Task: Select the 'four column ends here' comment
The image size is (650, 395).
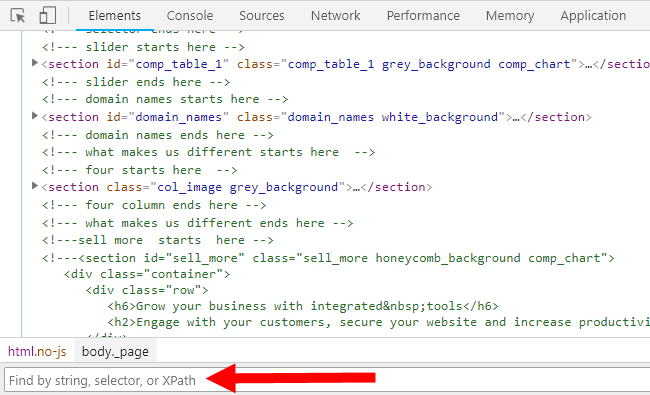Action: (x=154, y=205)
